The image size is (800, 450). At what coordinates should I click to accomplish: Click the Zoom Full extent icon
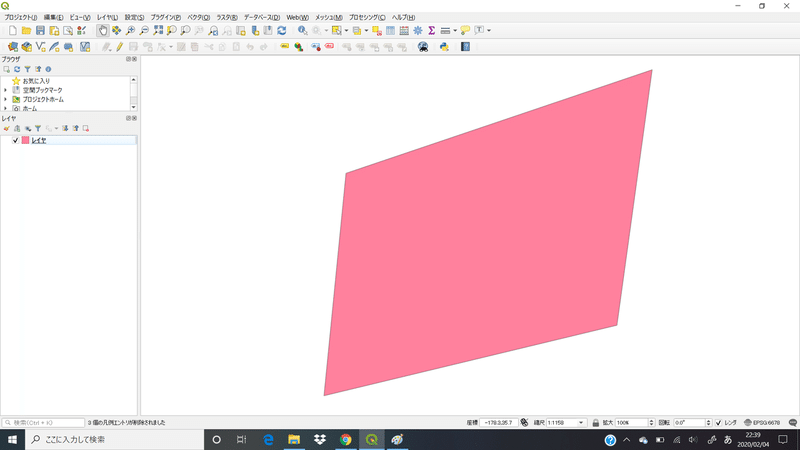[x=158, y=31]
